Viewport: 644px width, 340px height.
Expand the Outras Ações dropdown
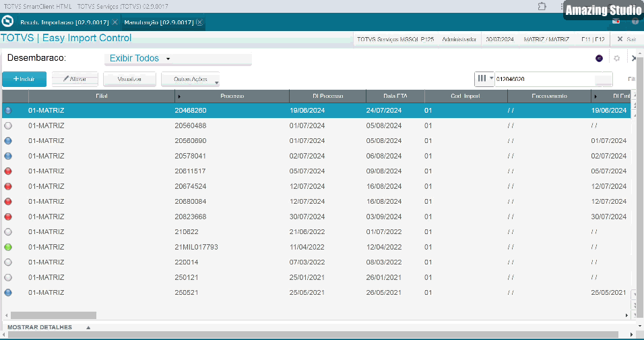[x=190, y=80]
